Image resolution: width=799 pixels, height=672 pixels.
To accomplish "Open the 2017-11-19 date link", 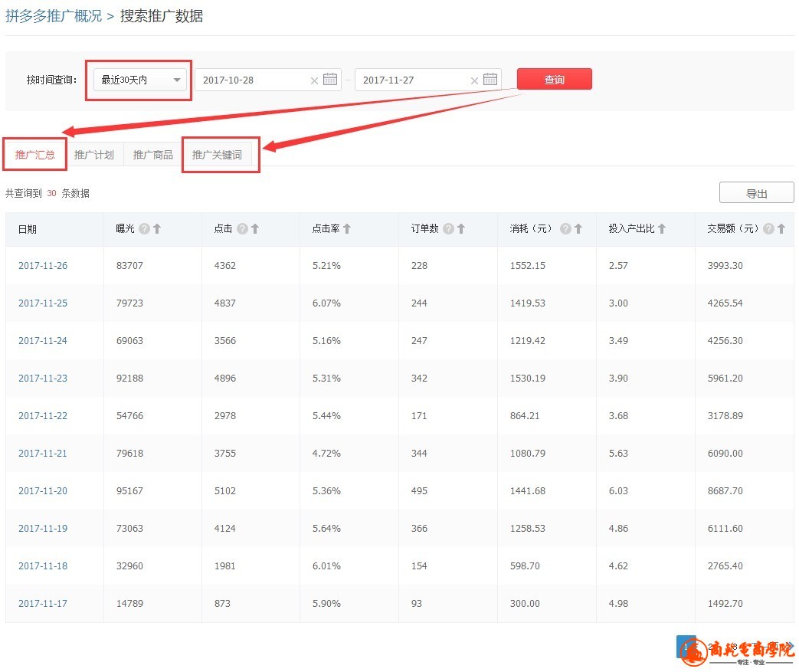I will pos(43,528).
